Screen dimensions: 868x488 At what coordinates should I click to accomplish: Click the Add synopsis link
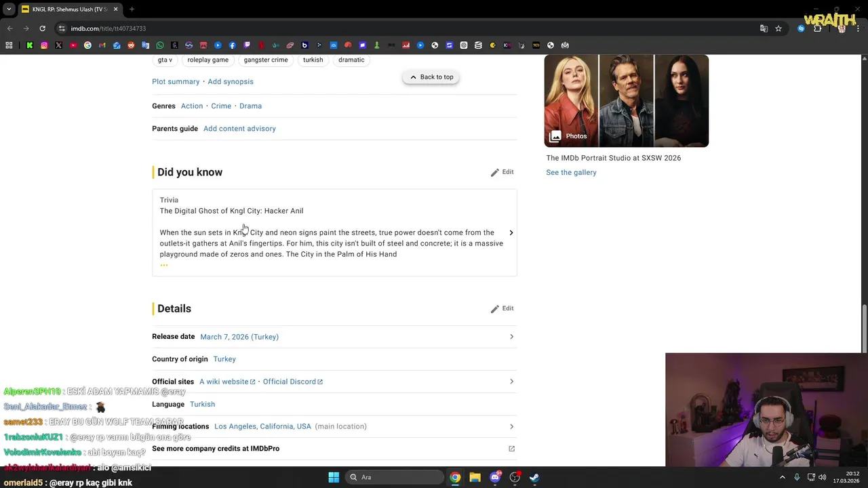pos(231,82)
